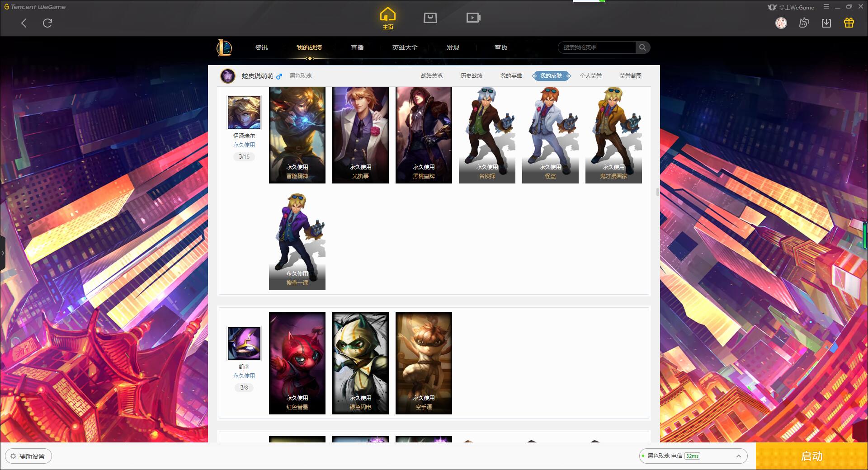Screen dimensions: 868x470
Task: Open the 鬼才漫画家 chroma skin
Action: (613, 135)
